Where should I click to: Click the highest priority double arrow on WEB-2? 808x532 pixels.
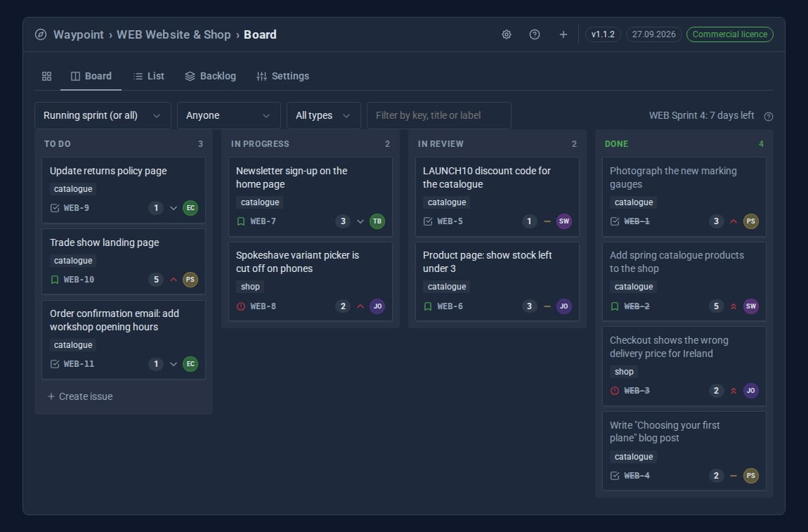pos(734,306)
